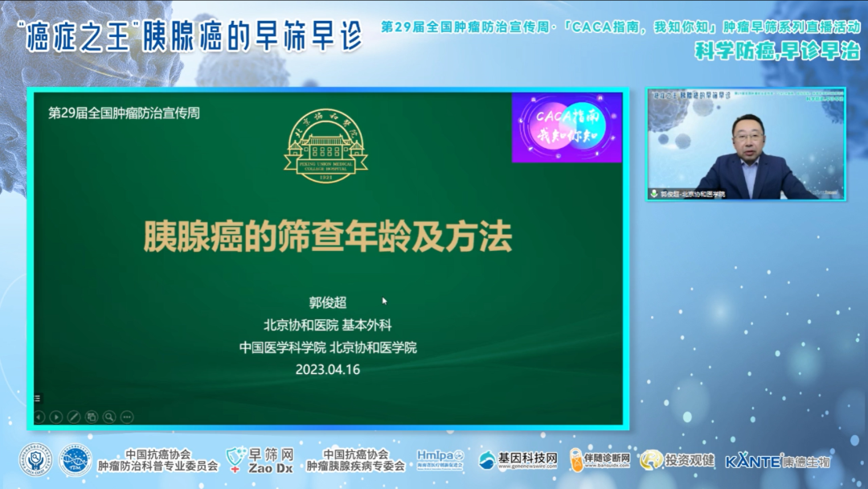Open the pen and laser pointer tools
This screenshot has width=868, height=489.
pos(74,417)
